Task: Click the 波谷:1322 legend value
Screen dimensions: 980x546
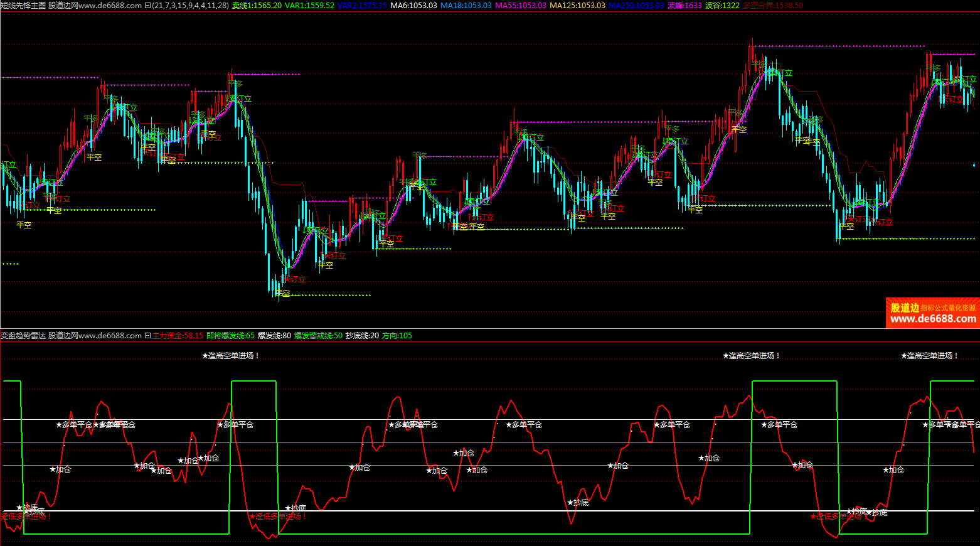Action: pos(722,6)
